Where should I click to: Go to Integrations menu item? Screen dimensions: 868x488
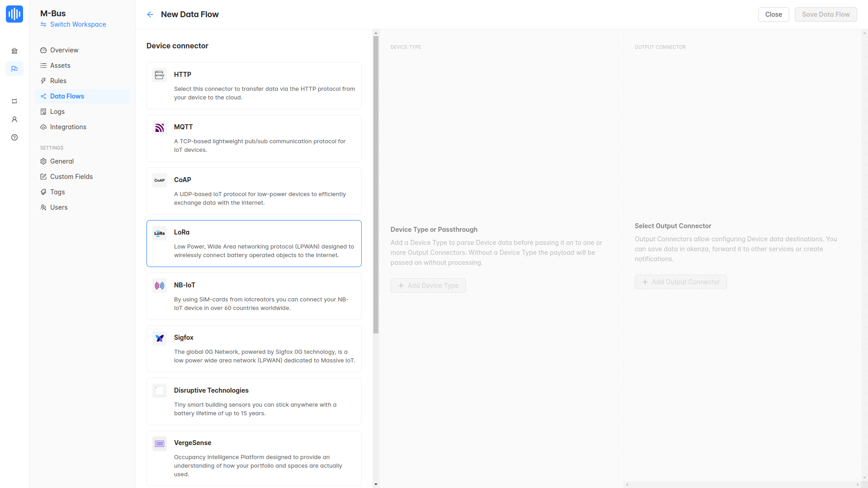coord(68,127)
